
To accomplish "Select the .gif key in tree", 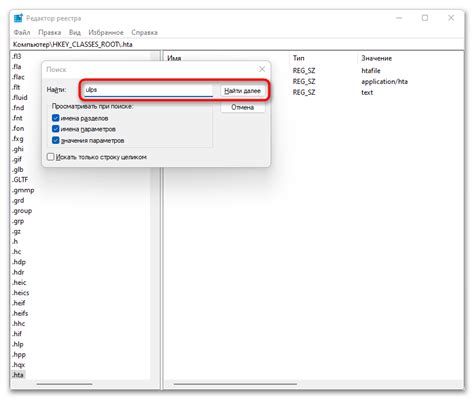I will tap(17, 159).
